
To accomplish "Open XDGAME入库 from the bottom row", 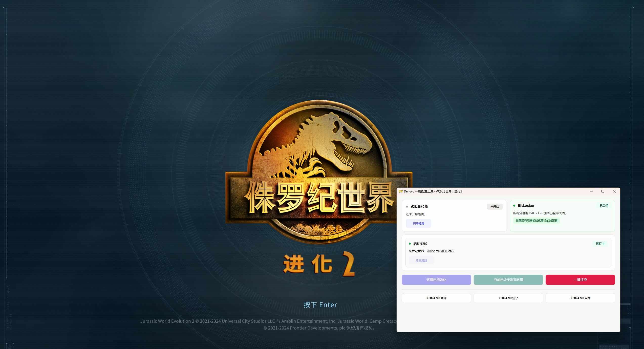I will coord(580,298).
